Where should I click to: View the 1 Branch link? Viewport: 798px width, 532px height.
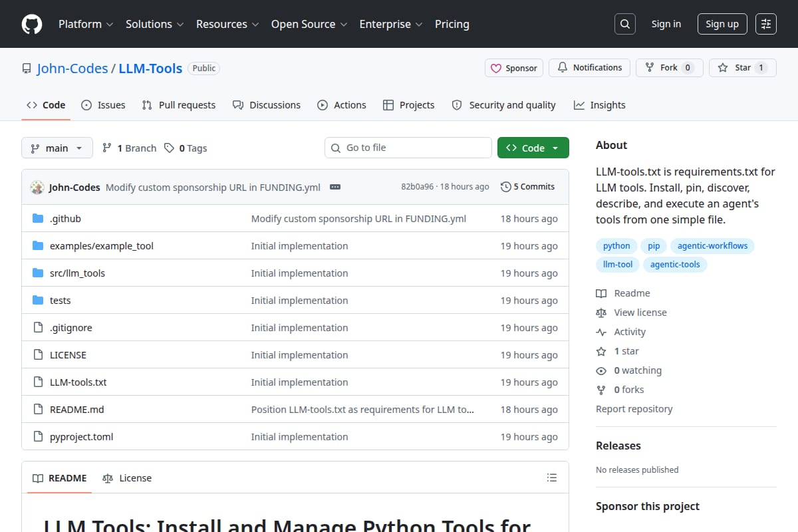129,148
